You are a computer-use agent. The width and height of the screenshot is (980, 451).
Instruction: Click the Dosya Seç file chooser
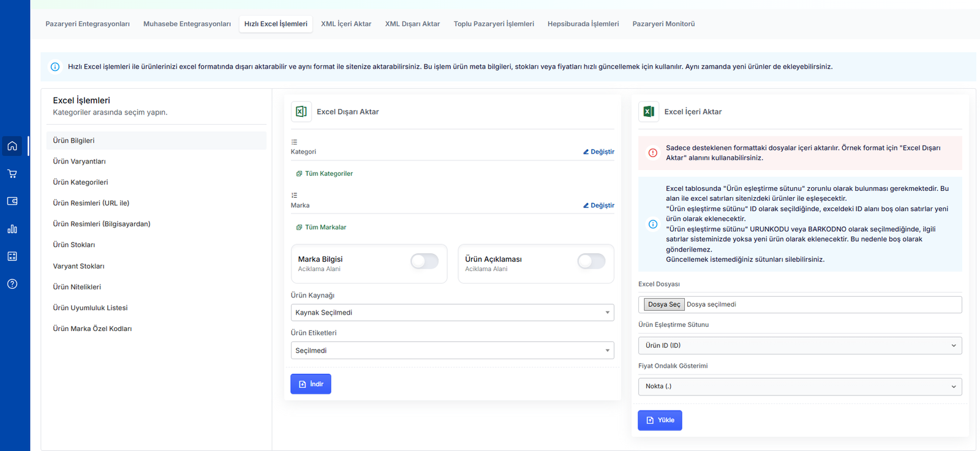[x=664, y=305]
